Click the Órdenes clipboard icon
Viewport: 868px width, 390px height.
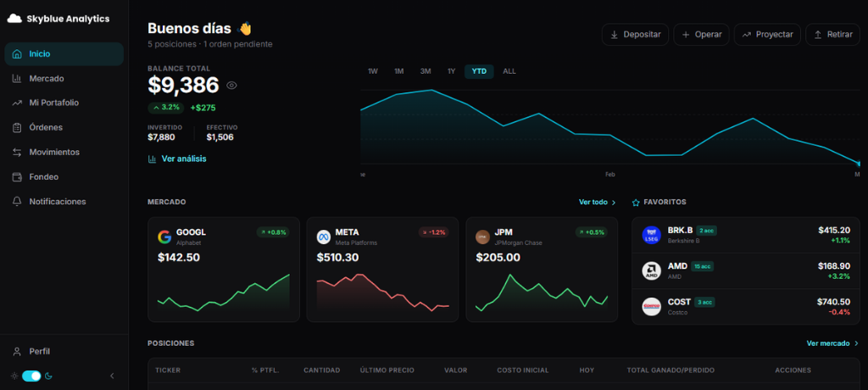[x=17, y=127]
